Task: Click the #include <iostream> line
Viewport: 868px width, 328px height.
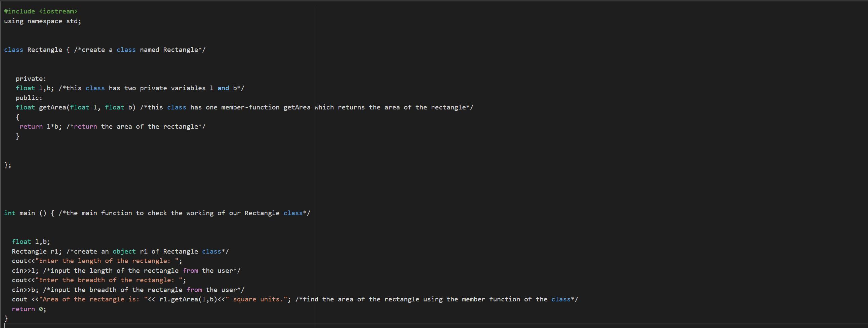Action: tap(41, 11)
